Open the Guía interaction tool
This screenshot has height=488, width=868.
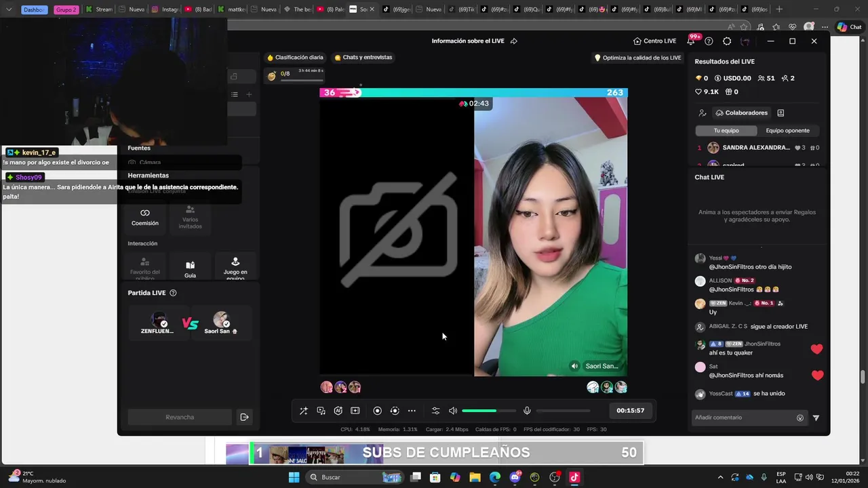tap(190, 268)
